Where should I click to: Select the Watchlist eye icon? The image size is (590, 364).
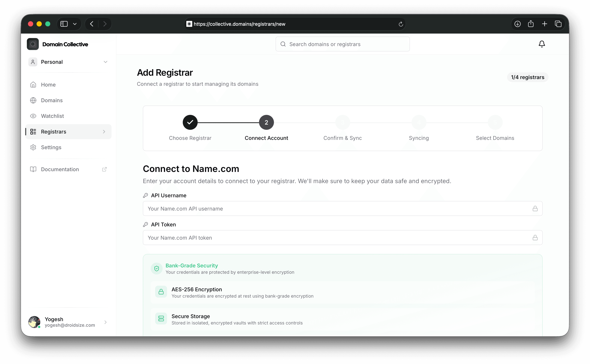click(x=33, y=116)
